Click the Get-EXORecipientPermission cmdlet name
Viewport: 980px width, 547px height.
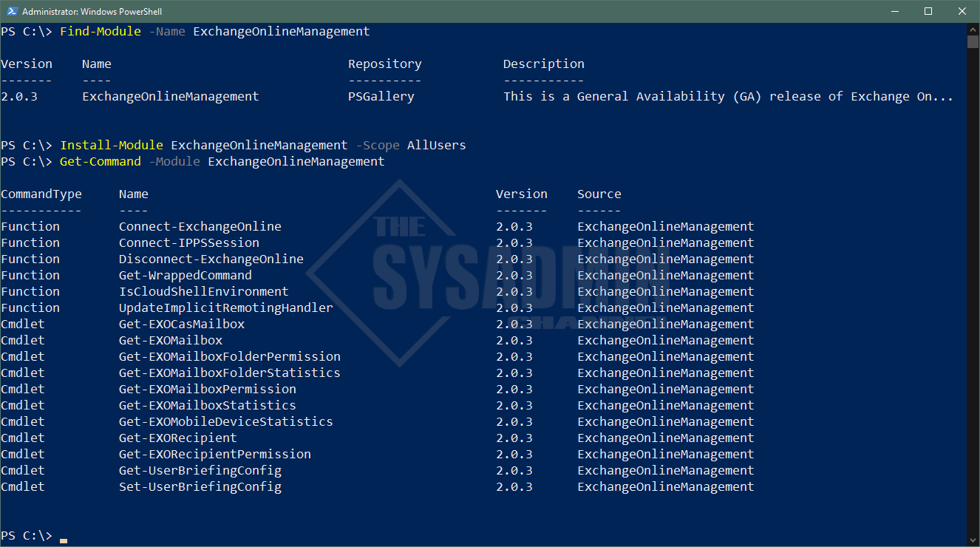coord(215,454)
